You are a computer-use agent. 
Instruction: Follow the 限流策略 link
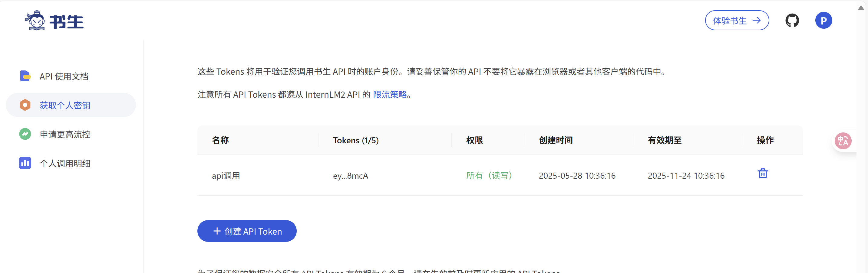pyautogui.click(x=390, y=95)
